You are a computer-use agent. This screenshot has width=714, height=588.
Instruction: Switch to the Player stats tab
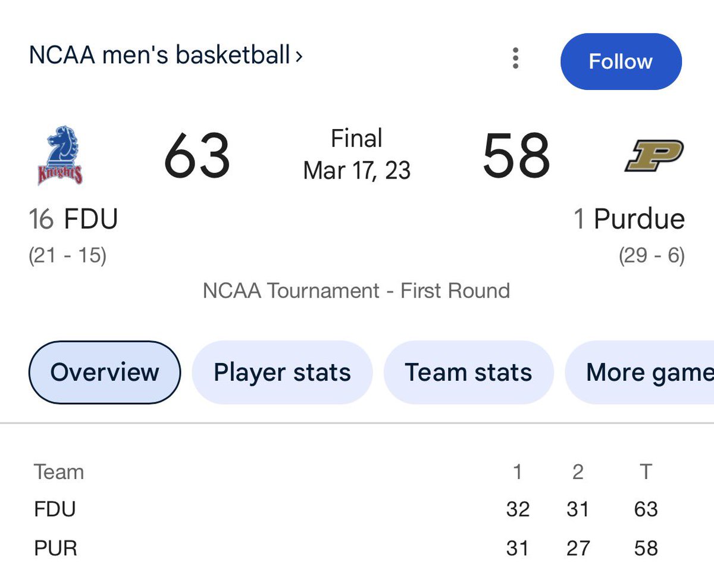pos(282,373)
